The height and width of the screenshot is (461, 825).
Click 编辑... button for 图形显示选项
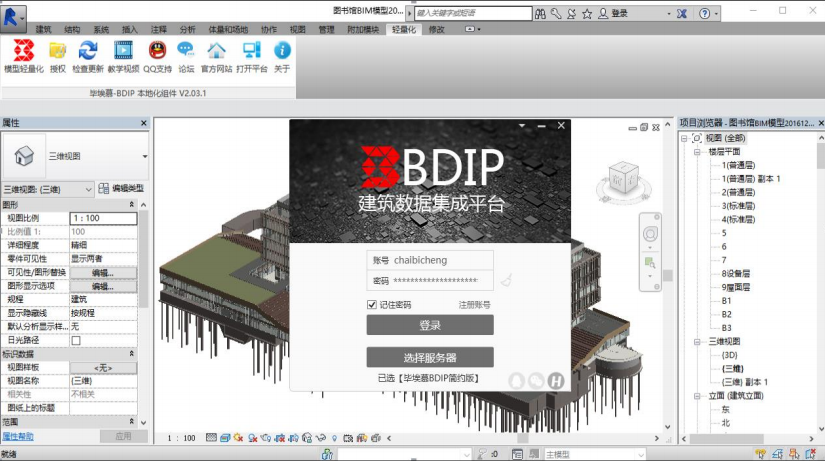(103, 286)
